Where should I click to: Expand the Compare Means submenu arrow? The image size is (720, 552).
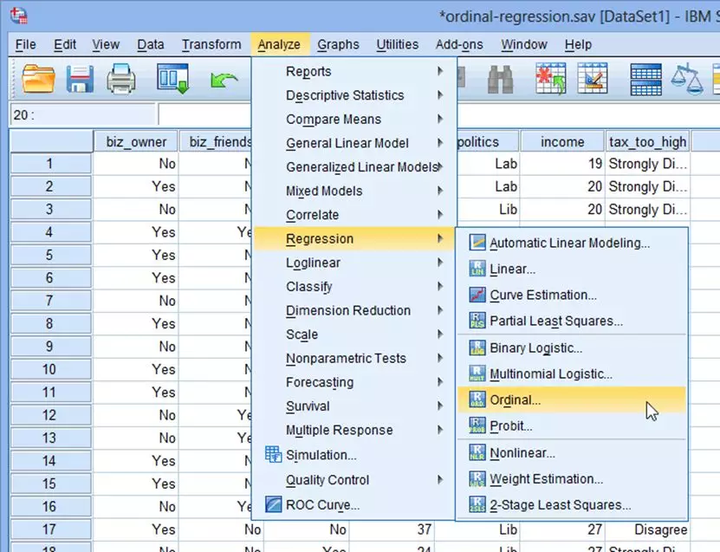click(x=440, y=119)
